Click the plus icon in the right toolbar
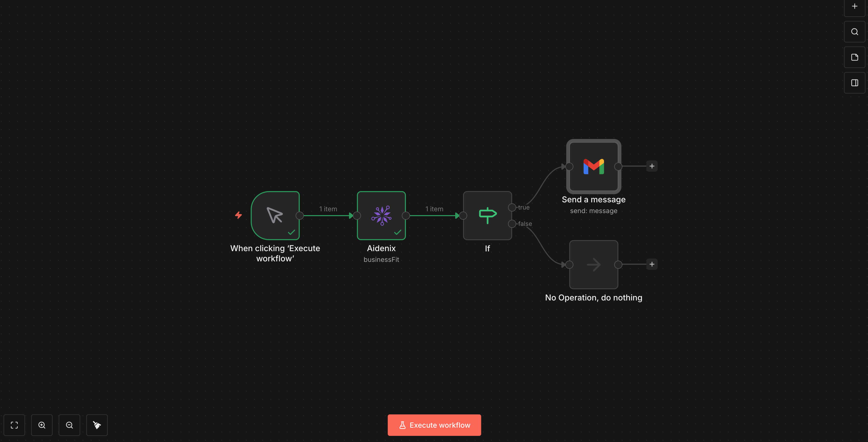This screenshot has height=442, width=868. tap(854, 6)
